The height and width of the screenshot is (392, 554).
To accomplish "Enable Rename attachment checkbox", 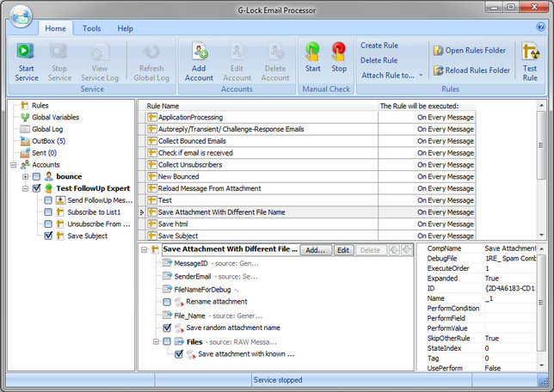I will click(167, 302).
